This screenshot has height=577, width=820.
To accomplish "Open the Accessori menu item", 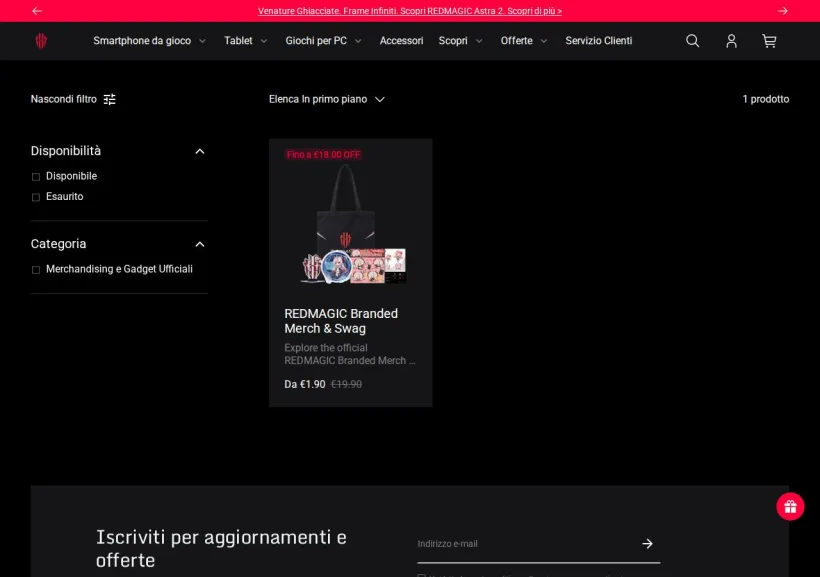I will (401, 41).
